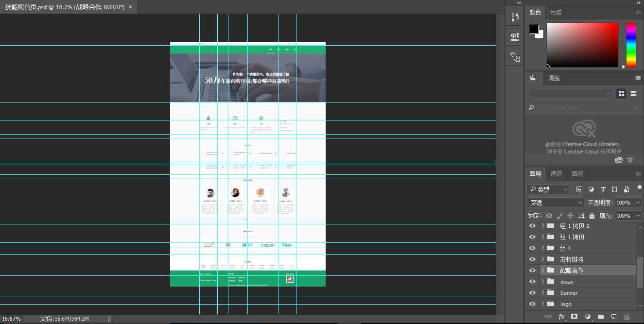This screenshot has width=644, height=324.
Task: Click the link layers icon
Action: coord(548,316)
